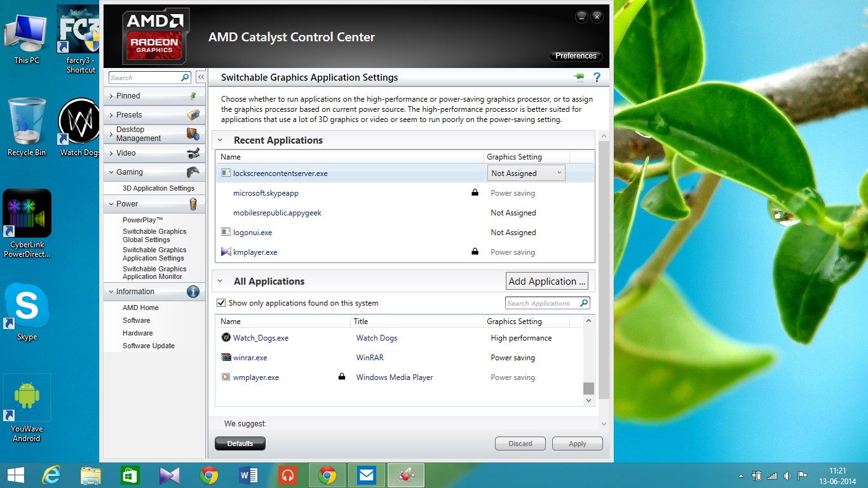Click the Pinned section pin icon
868x488 pixels.
coord(193,96)
